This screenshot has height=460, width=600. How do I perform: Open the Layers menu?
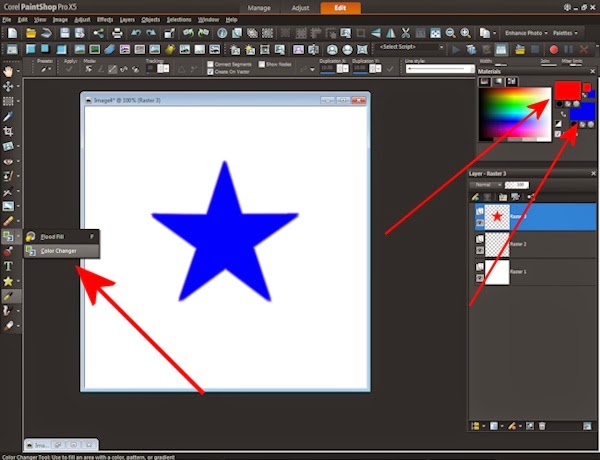click(x=127, y=20)
